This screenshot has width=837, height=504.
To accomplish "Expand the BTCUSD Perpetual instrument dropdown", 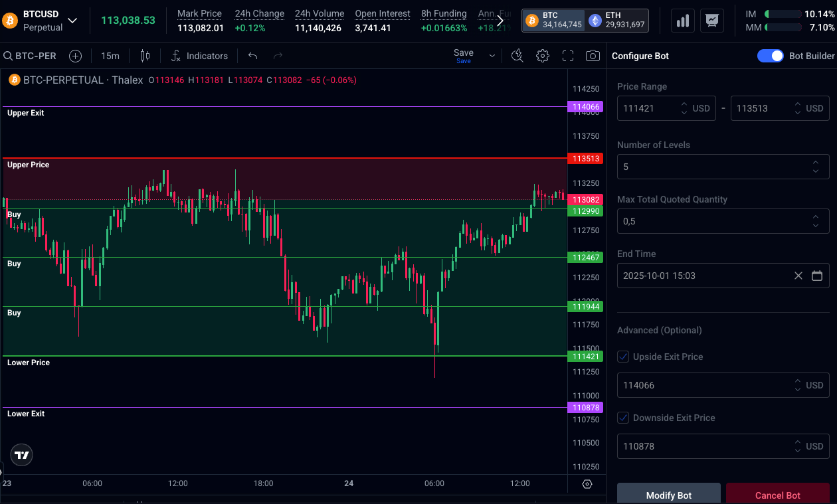I will click(x=72, y=21).
